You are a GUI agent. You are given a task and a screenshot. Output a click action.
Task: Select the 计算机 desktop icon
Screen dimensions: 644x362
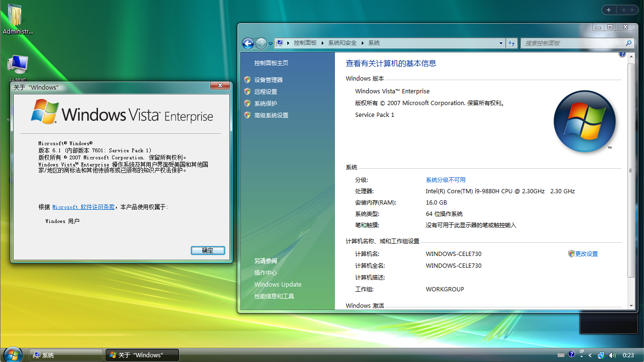[18, 68]
